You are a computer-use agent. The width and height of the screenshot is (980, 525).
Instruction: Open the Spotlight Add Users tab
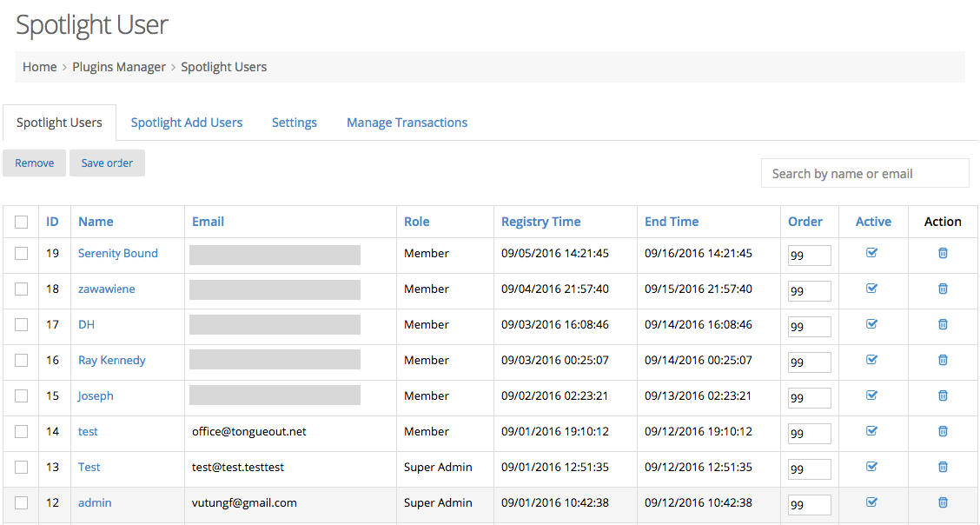point(187,123)
